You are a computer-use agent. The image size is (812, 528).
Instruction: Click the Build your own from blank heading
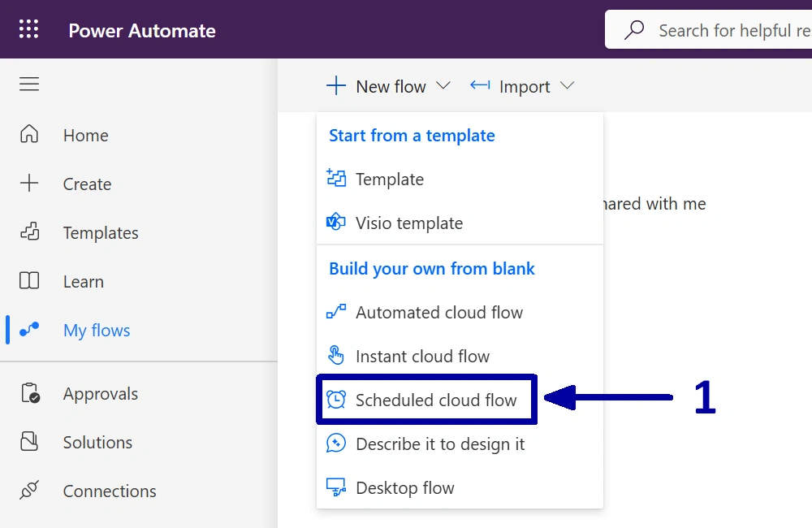pos(431,268)
